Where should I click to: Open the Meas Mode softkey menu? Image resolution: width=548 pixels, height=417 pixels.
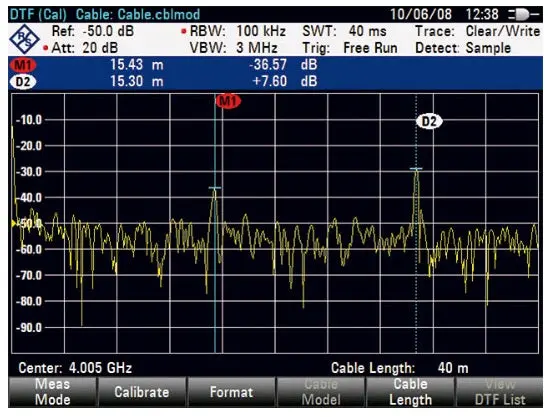pos(53,392)
